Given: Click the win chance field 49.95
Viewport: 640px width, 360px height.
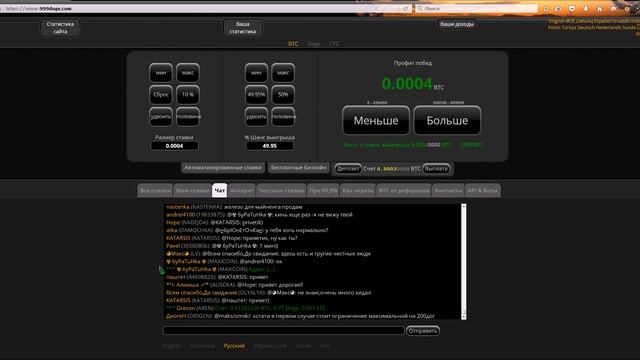Looking at the screenshot, I should [x=270, y=146].
